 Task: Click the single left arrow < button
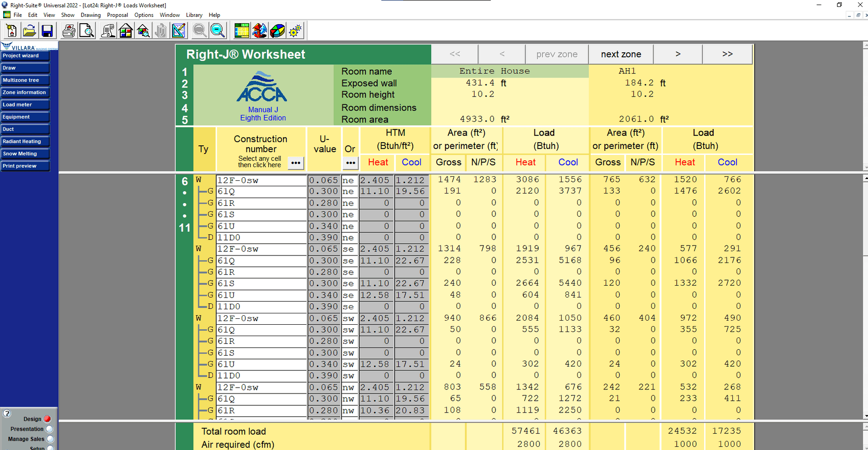502,54
